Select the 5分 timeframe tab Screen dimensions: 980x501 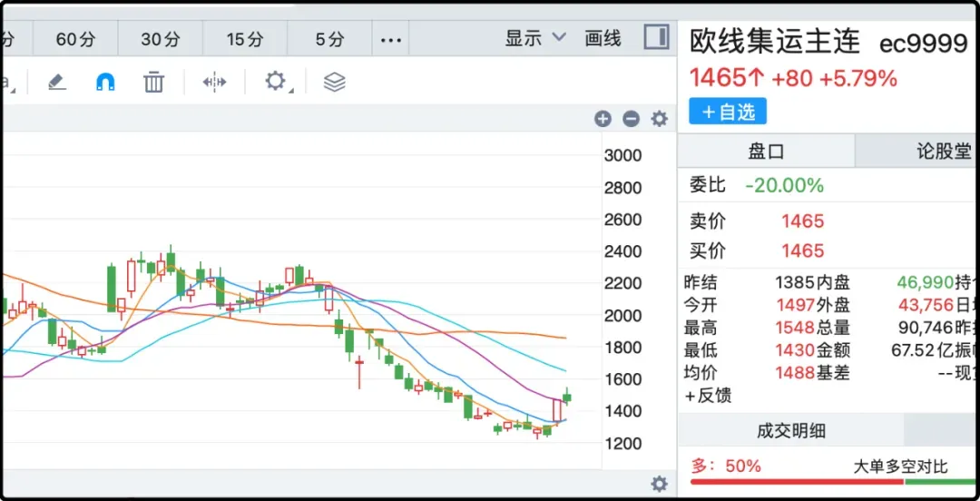pos(330,39)
